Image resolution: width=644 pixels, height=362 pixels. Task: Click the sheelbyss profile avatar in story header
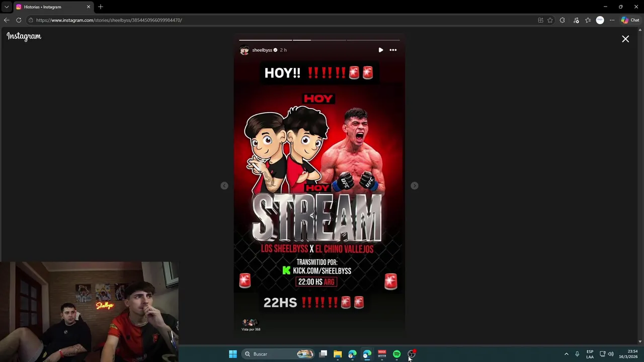click(245, 50)
